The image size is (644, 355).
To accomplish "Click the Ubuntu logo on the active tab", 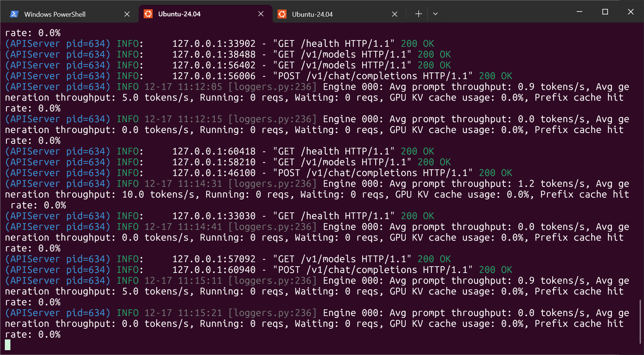I will tap(148, 14).
